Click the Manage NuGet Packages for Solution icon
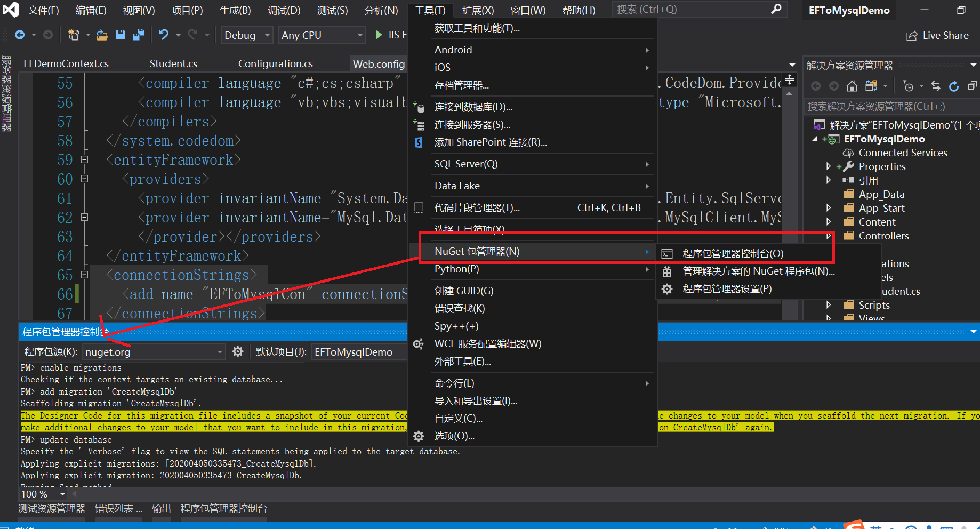This screenshot has width=980, height=529. coord(667,271)
